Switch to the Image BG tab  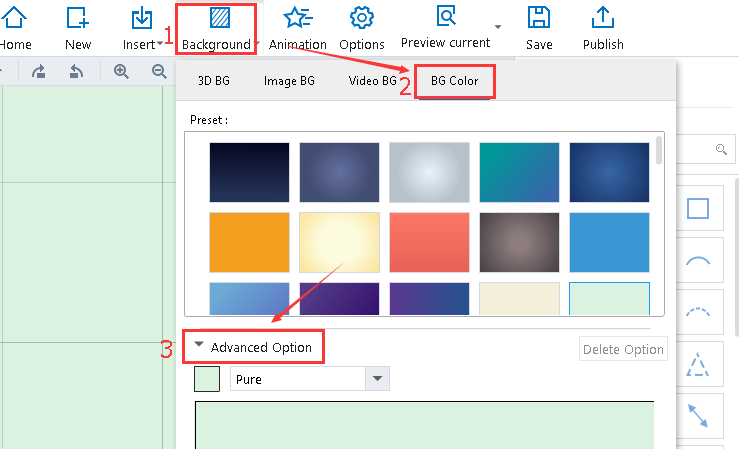click(289, 81)
